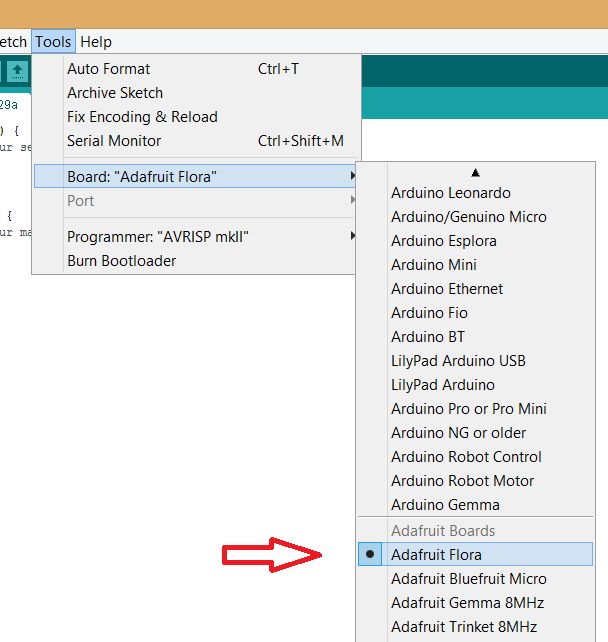
Task: Choose Archive Sketch from Tools menu
Action: pyautogui.click(x=196, y=93)
